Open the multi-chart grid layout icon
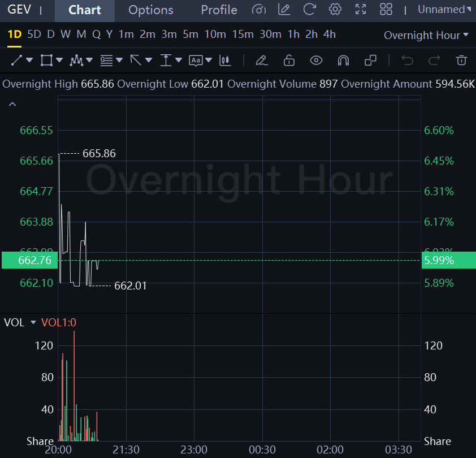Screen dimensions: 476x458 point(386,10)
